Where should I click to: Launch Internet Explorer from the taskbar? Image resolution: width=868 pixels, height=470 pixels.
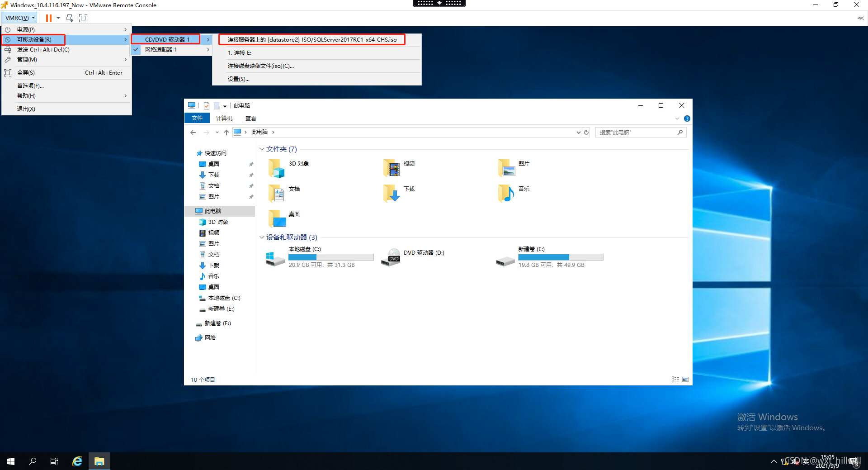click(x=77, y=461)
